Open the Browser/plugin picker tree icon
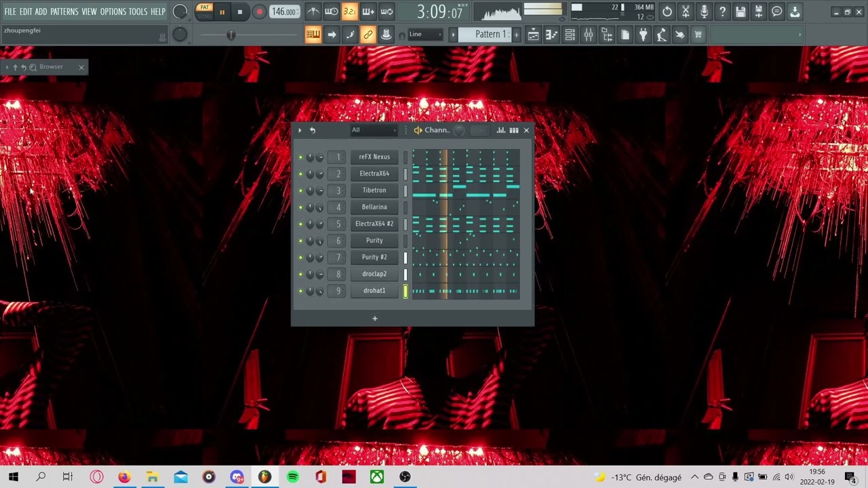Image resolution: width=868 pixels, height=488 pixels. tap(607, 35)
